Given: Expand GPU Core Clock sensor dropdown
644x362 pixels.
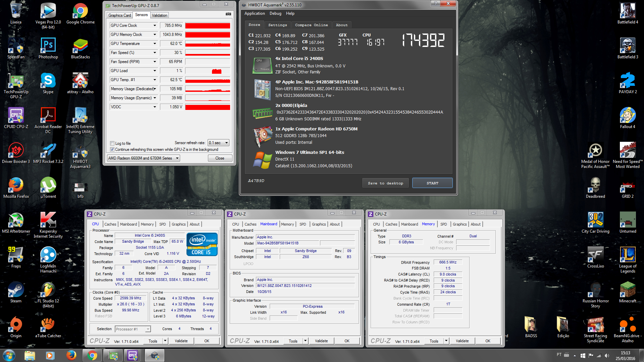Looking at the screenshot, I should pos(155,25).
